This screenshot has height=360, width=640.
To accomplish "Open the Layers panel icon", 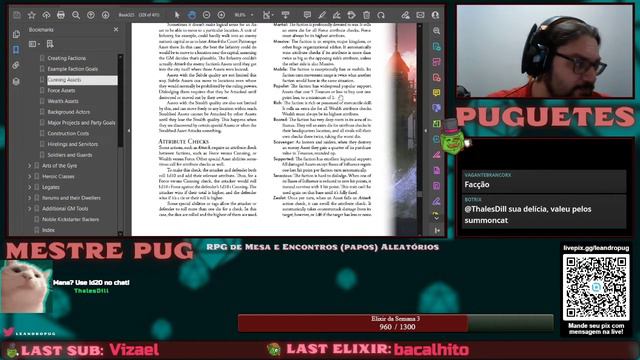I will point(16,81).
